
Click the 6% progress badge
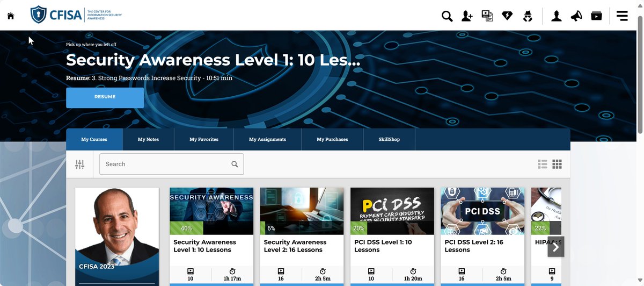pos(270,228)
